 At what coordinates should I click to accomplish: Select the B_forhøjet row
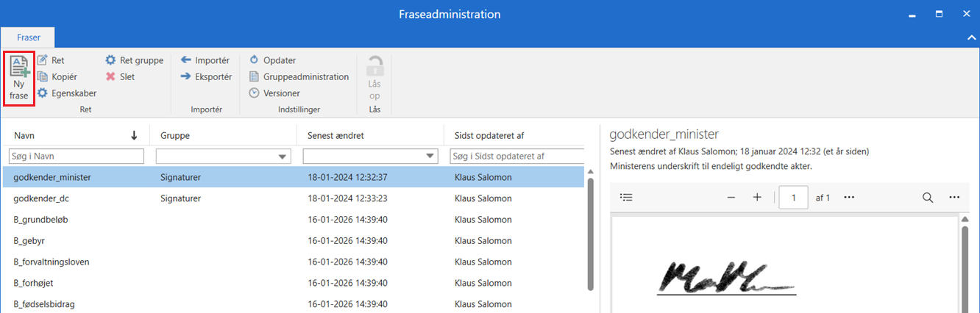pos(294,283)
